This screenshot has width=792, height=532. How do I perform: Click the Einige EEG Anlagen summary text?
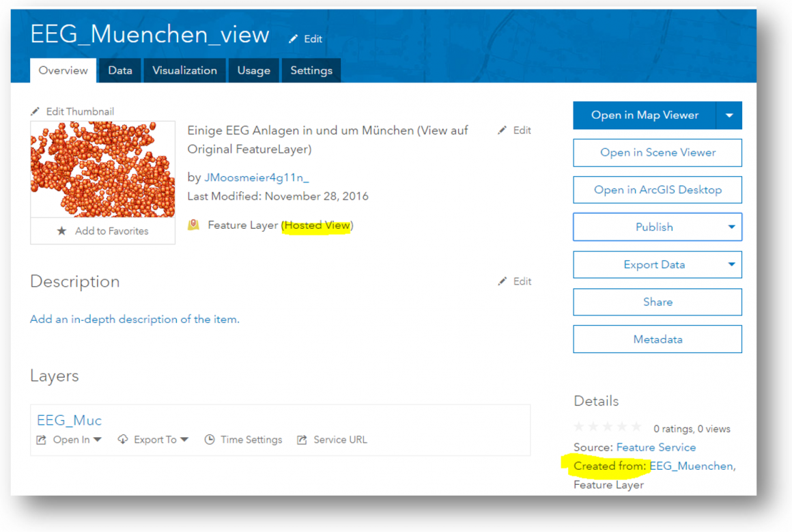(x=328, y=140)
